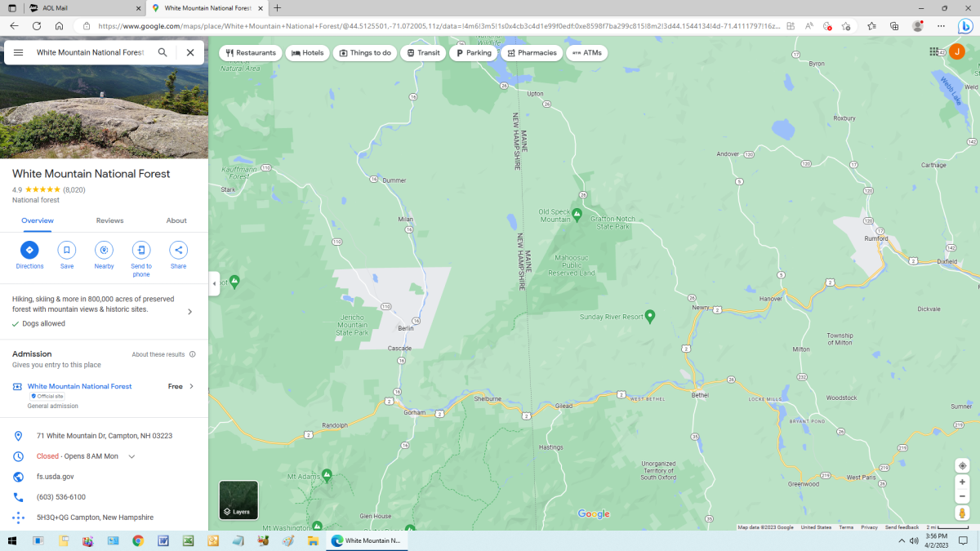
Task: Click the browser address bar
Action: [x=438, y=26]
